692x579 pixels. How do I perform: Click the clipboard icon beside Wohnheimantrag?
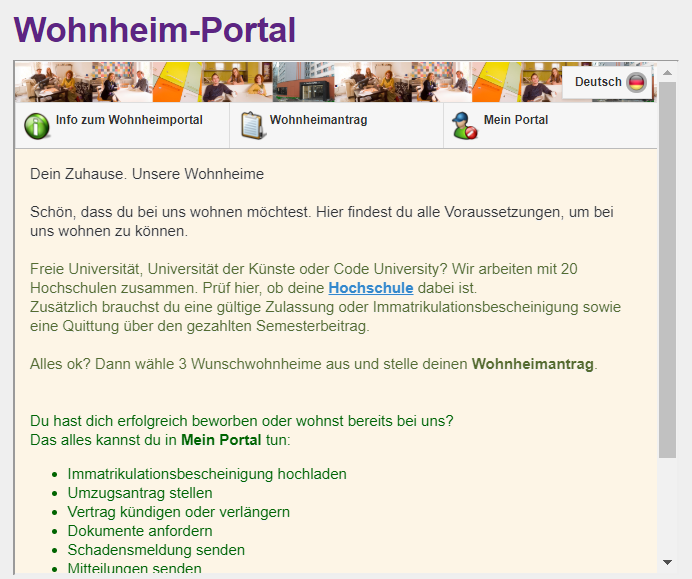[x=253, y=126]
